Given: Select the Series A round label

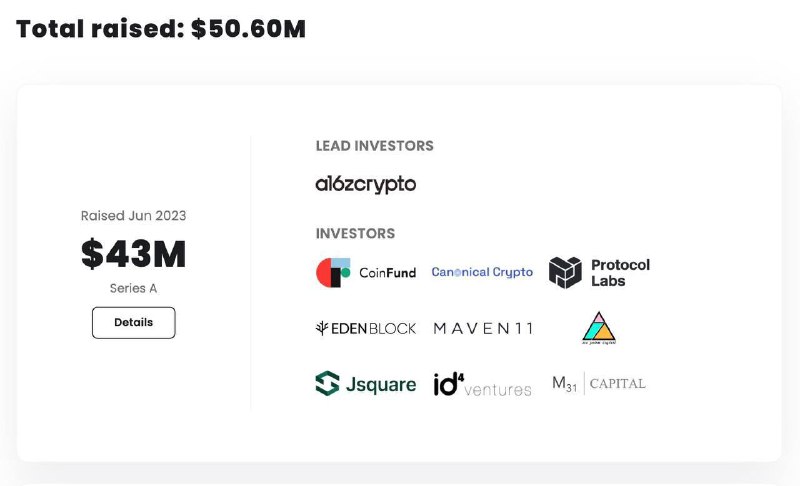Looking at the screenshot, I should [x=134, y=288].
